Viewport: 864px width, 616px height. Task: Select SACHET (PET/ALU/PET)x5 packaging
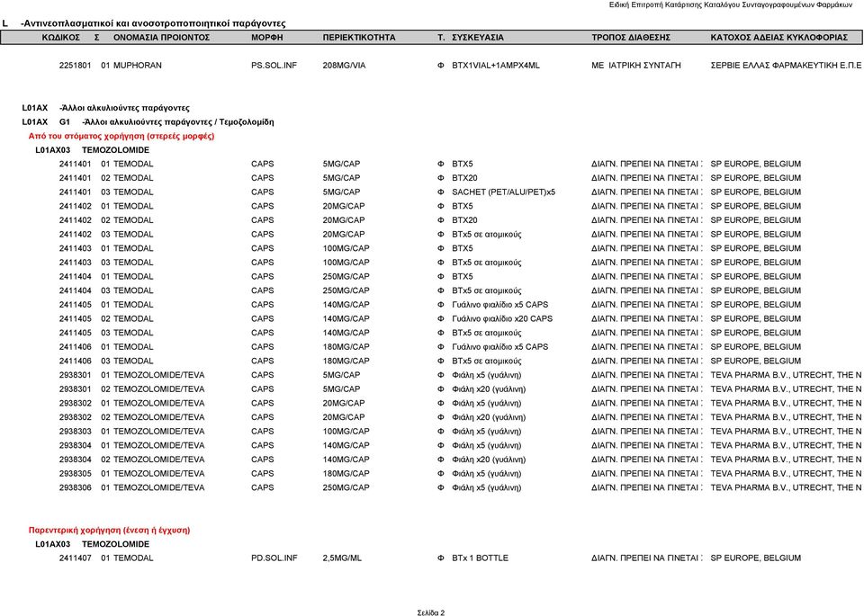tap(504, 192)
